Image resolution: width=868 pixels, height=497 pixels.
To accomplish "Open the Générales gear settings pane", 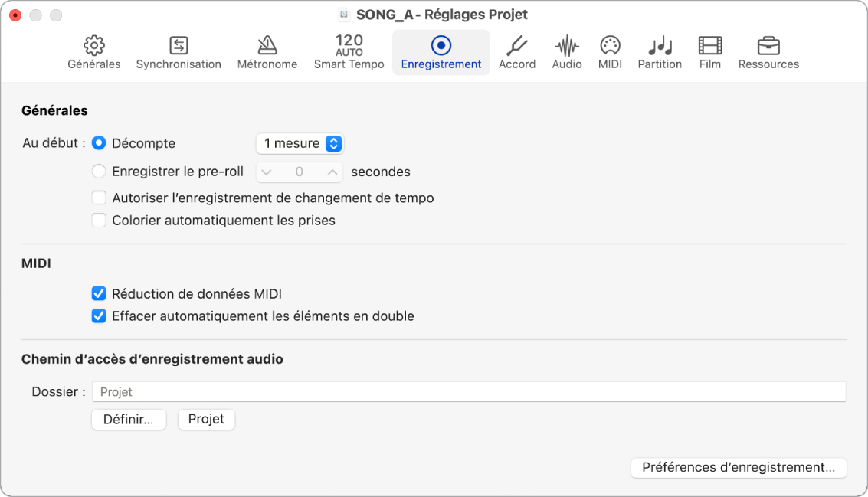I will (x=94, y=53).
